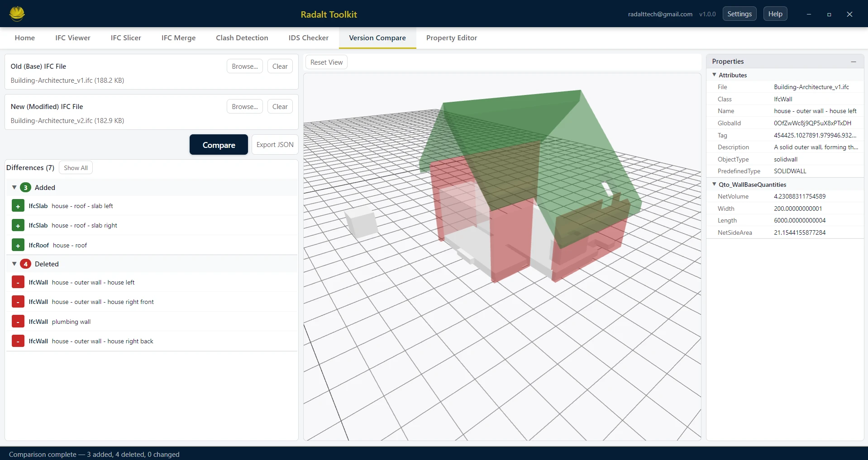Image resolution: width=868 pixels, height=460 pixels.
Task: Collapse the Qto_WallBaseQuantities section
Action: tap(714, 184)
